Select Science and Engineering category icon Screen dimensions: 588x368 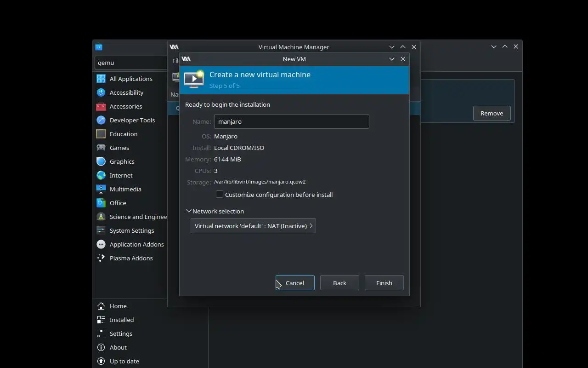101,217
